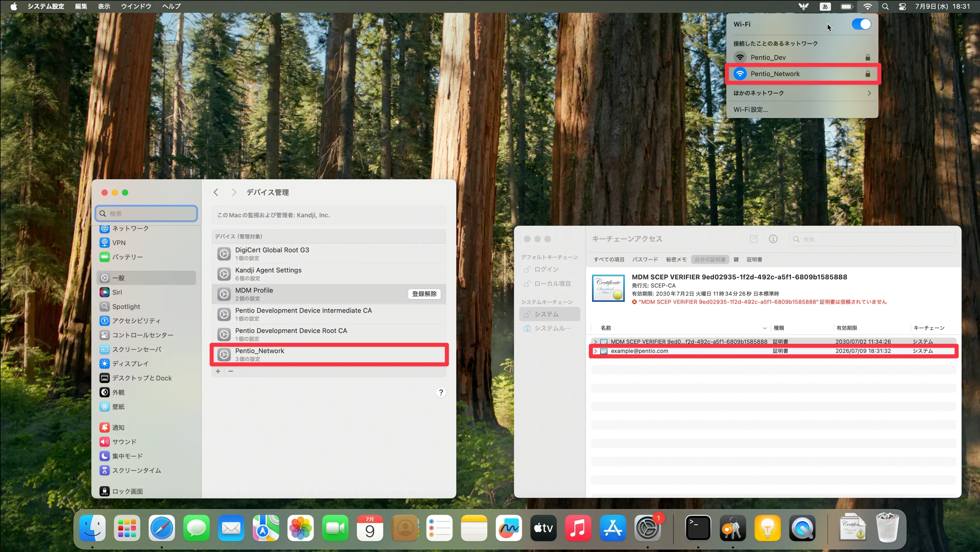Image resolution: width=980 pixels, height=552 pixels.
Task: Launch Safari from the Dock
Action: click(x=162, y=528)
